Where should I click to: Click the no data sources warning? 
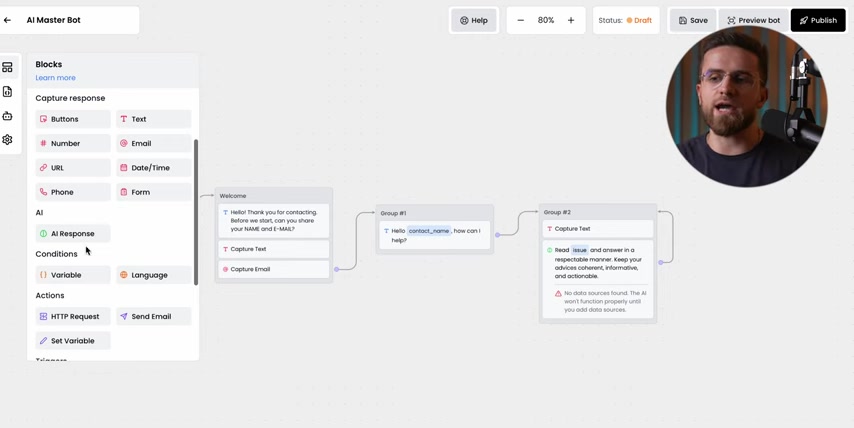(601, 301)
